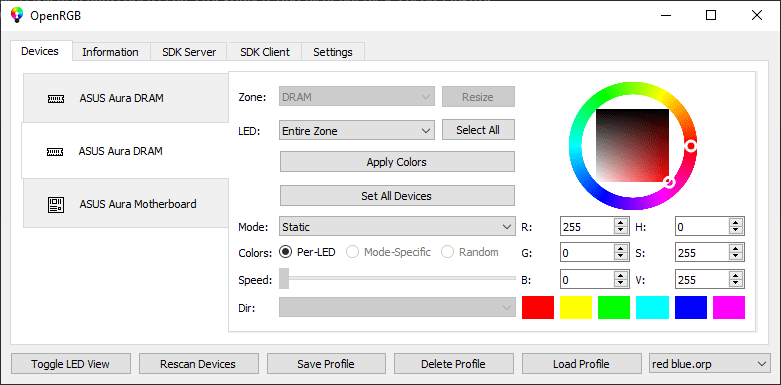This screenshot has width=781, height=385.
Task: Click inside the saturation-value square of color wheel
Action: [633, 145]
